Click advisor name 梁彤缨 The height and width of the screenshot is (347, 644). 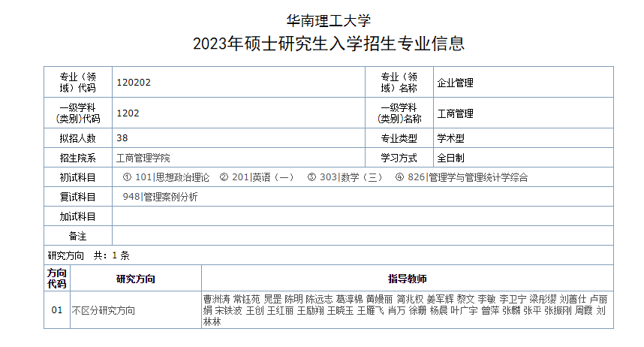pos(543,299)
